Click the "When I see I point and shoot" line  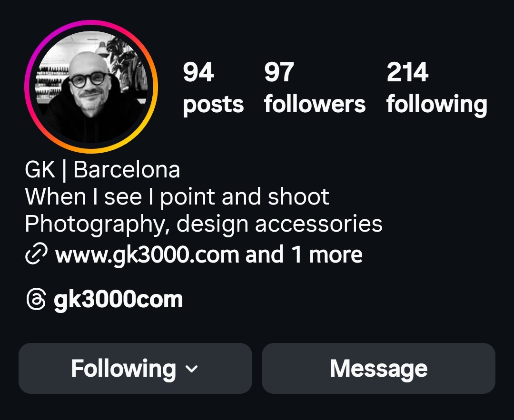point(177,197)
